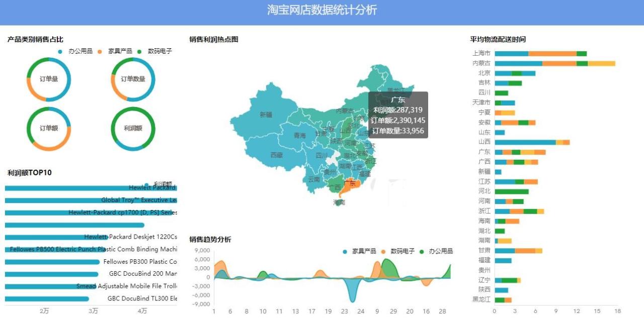Click the 江苏 label in delivery chart
Image resolution: width=644 pixels, height=321 pixels.
(x=485, y=181)
